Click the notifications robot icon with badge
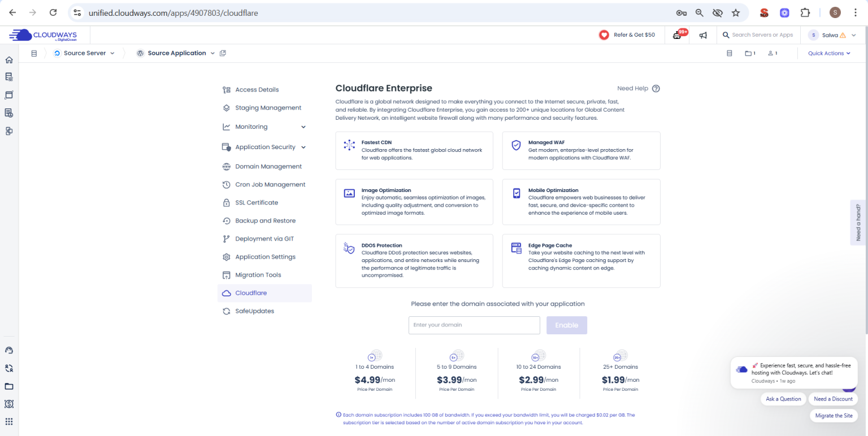The image size is (868, 436). tap(678, 35)
